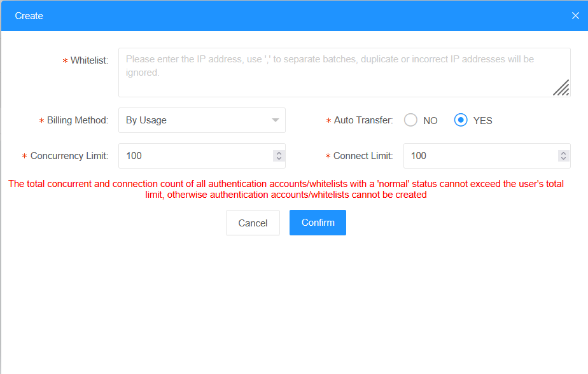The width and height of the screenshot is (588, 374).
Task: Click the Concurrency Limit label
Action: coord(69,156)
